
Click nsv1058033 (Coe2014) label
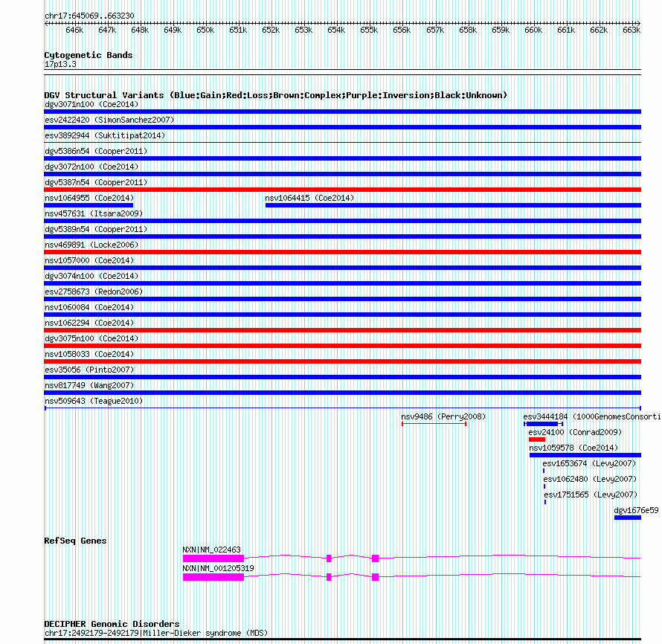pyautogui.click(x=89, y=354)
